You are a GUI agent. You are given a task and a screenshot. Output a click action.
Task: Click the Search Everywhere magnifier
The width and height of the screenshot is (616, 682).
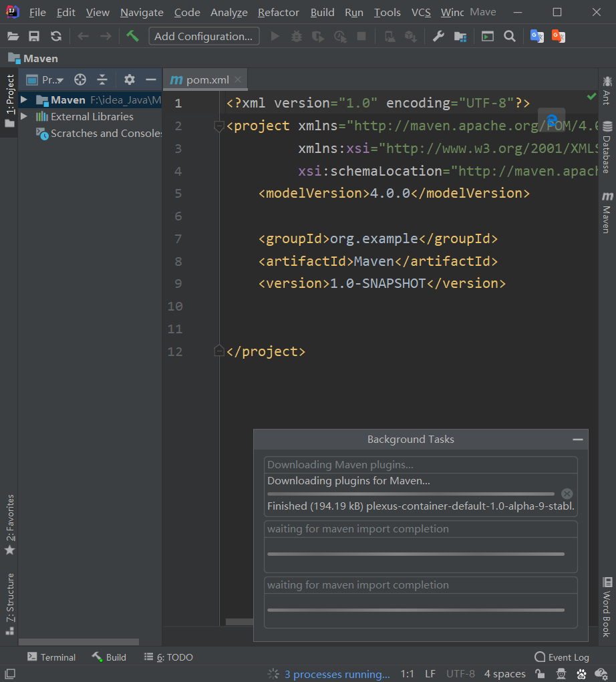[x=510, y=36]
